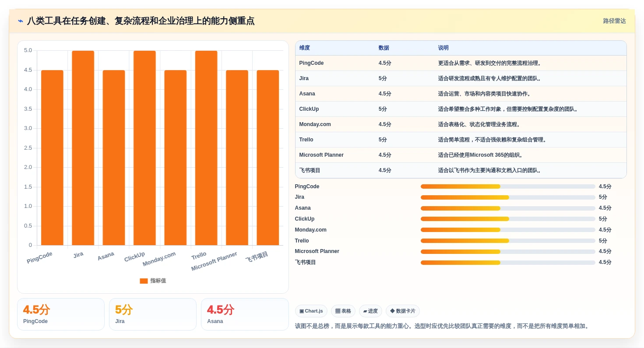Click the PingCode progress bar

click(x=508, y=186)
